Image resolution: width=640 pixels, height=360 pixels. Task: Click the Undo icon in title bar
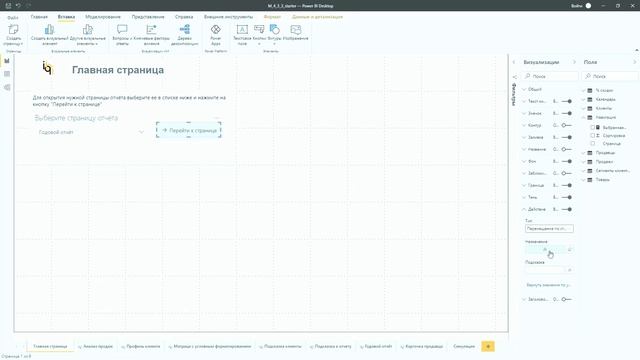[18, 6]
